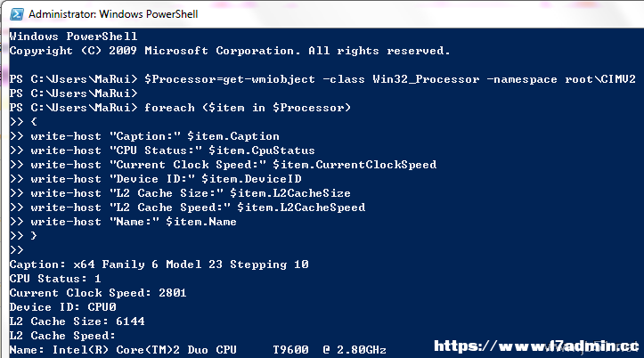
Task: Click the $item.L2CacheSize text
Action: [290, 193]
